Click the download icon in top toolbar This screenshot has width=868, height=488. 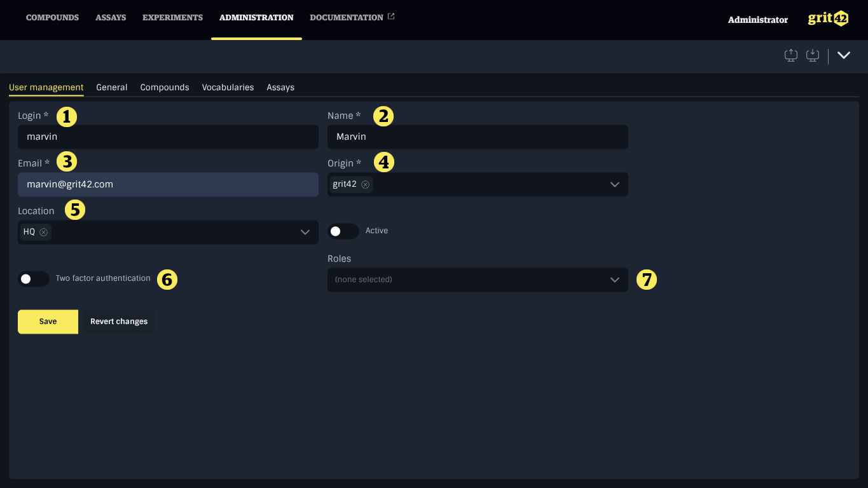point(813,55)
